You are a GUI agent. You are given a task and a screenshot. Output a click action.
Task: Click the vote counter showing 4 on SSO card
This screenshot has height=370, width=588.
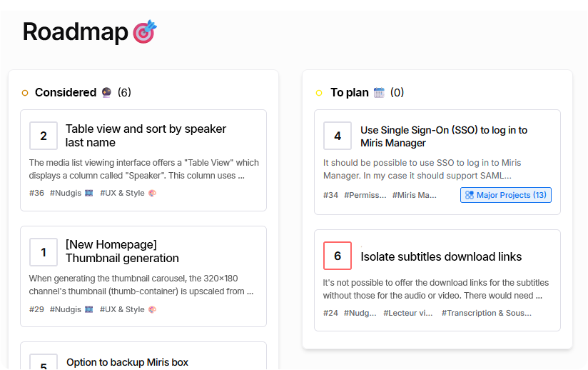pyautogui.click(x=338, y=136)
